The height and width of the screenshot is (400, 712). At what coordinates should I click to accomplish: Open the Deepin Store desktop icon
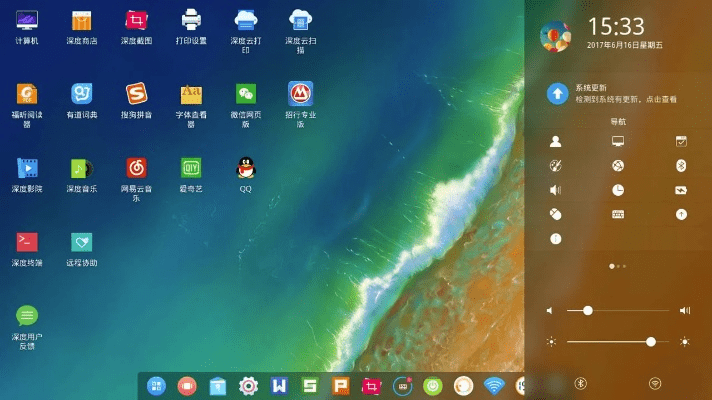point(82,21)
